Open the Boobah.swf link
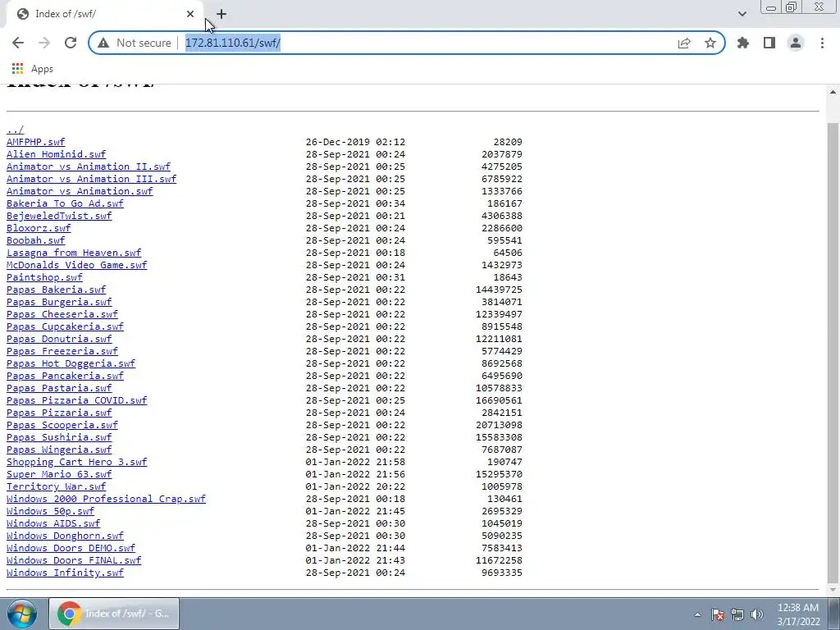 (35, 240)
